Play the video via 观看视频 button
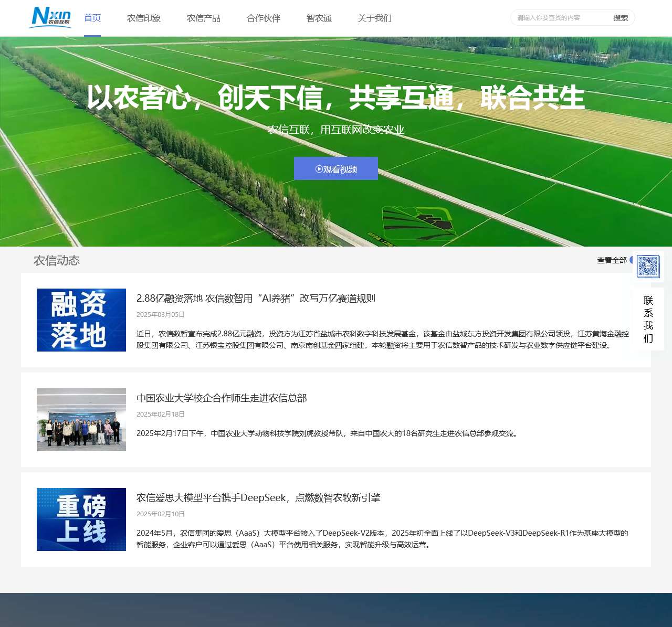This screenshot has height=627, width=672. coord(336,168)
